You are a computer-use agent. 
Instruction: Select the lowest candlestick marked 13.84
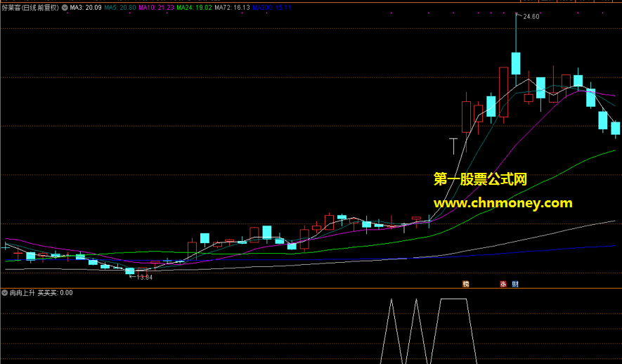coord(130,271)
